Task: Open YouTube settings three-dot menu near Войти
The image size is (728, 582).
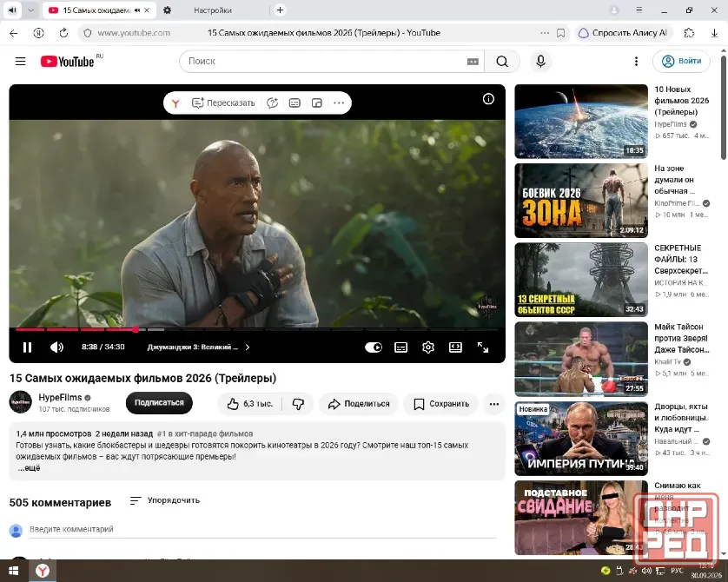Action: pyautogui.click(x=636, y=62)
